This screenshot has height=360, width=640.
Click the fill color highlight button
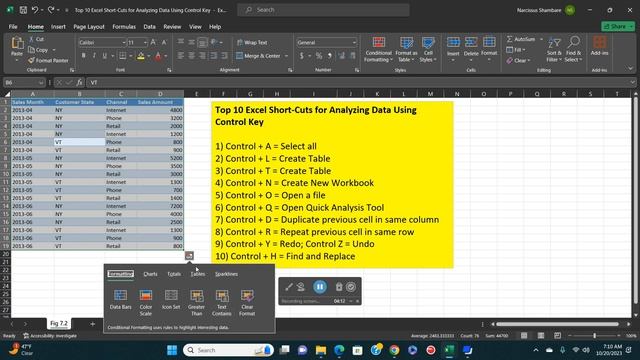[x=141, y=56]
